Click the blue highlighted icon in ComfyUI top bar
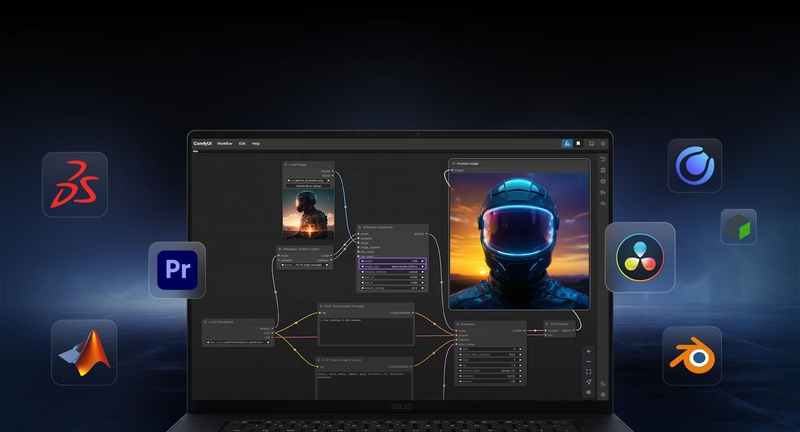The height and width of the screenshot is (432, 800). pyautogui.click(x=567, y=143)
